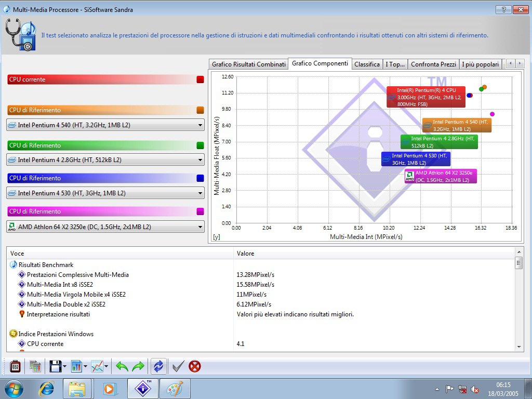This screenshot has width=532, height=399.
Task: Toggle the red CPU corrente square
Action: point(200,79)
